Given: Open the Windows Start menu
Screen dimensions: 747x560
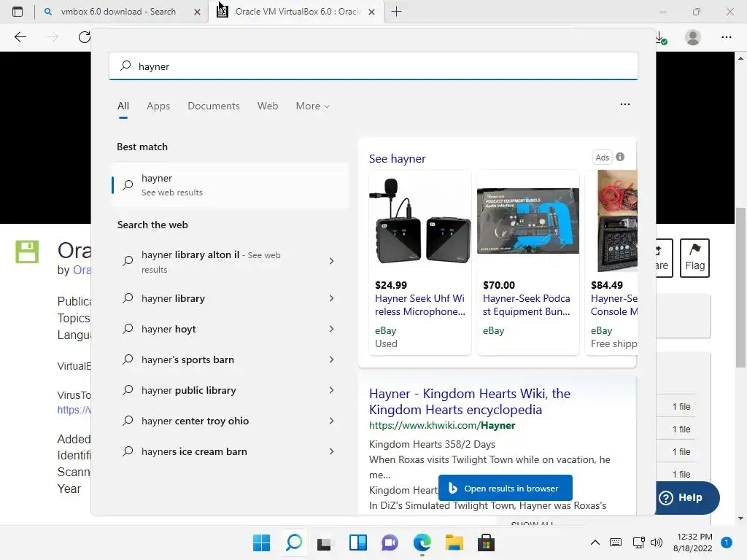Looking at the screenshot, I should [261, 542].
